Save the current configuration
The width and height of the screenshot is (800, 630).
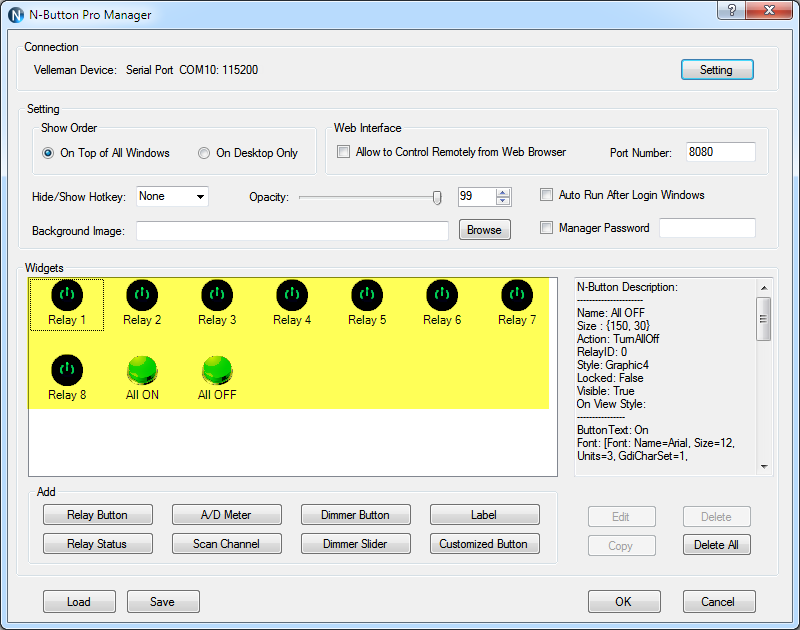coord(163,602)
